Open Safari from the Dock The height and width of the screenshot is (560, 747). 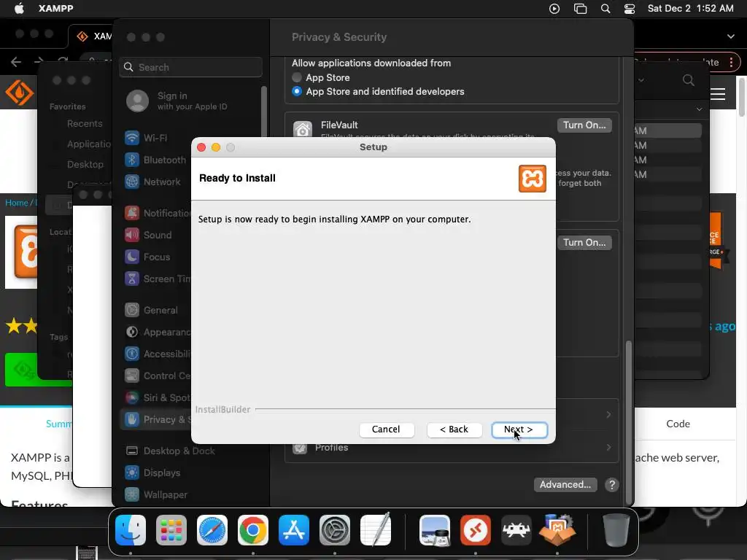click(x=212, y=530)
